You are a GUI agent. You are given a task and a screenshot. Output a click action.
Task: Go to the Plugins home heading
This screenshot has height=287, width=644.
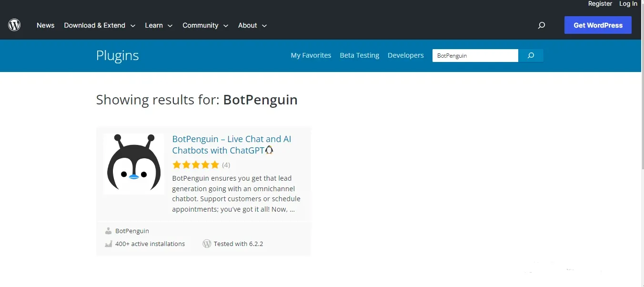tap(118, 55)
